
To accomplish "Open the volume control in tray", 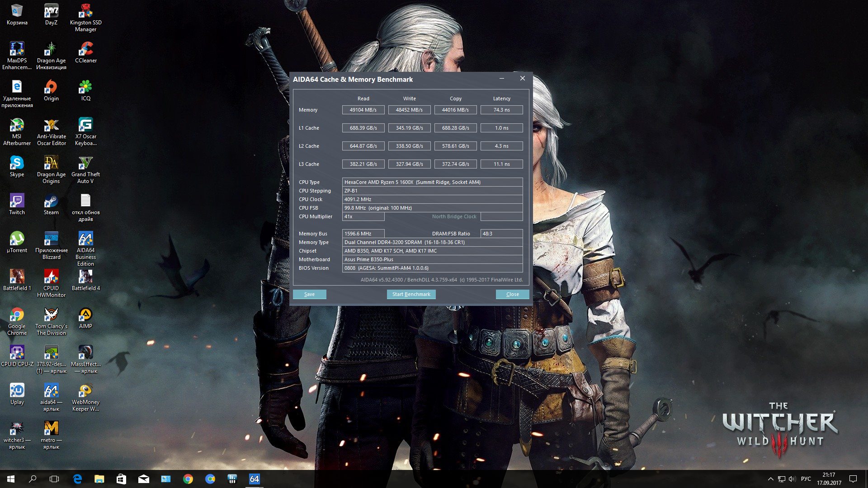I will pos(792,479).
